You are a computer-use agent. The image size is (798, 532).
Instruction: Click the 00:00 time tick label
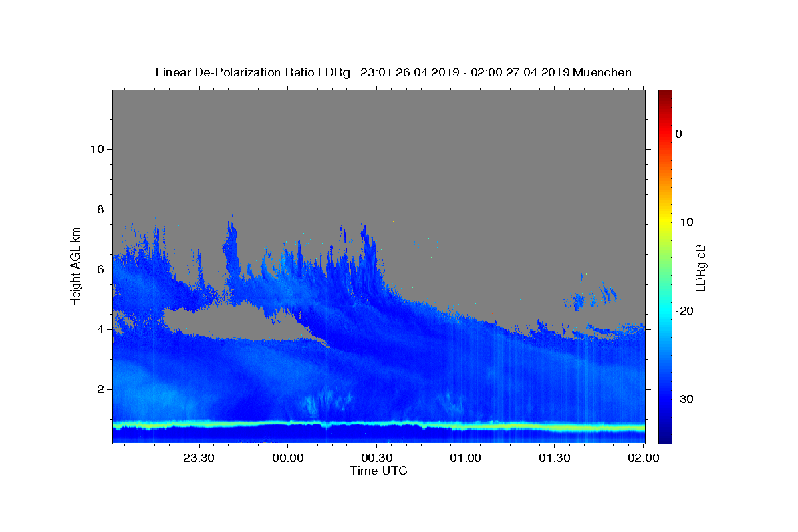(288, 458)
